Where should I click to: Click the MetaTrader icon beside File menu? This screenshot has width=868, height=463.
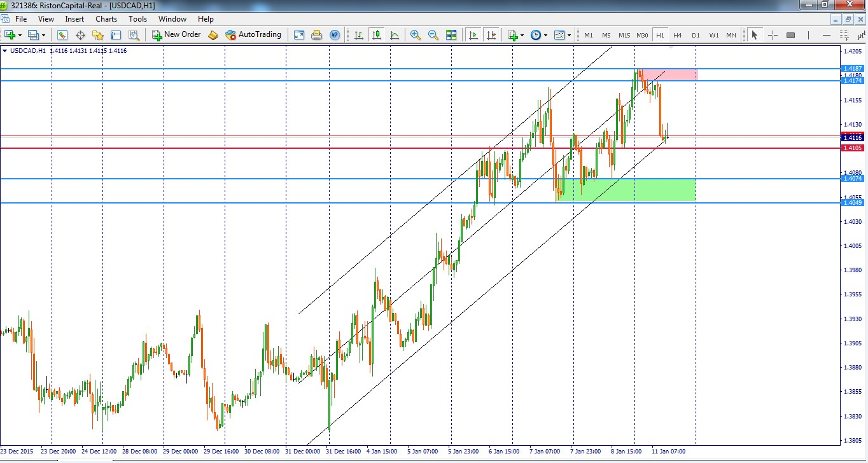[x=6, y=19]
